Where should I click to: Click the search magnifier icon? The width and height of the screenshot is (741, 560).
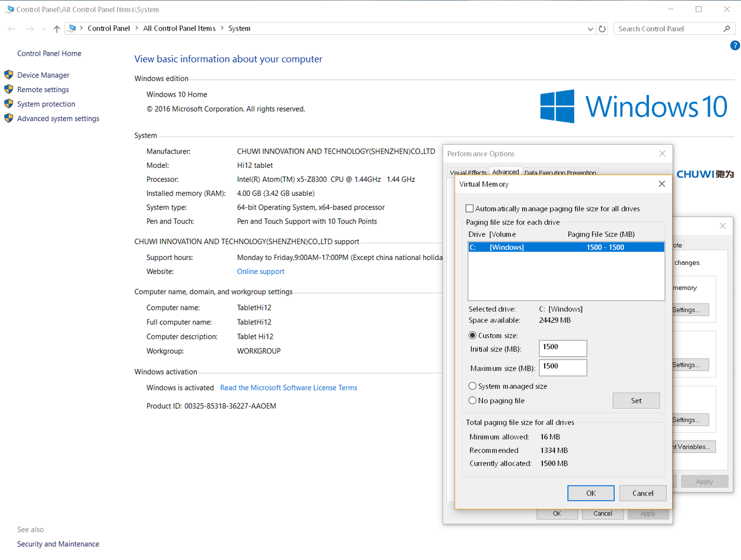(x=727, y=28)
